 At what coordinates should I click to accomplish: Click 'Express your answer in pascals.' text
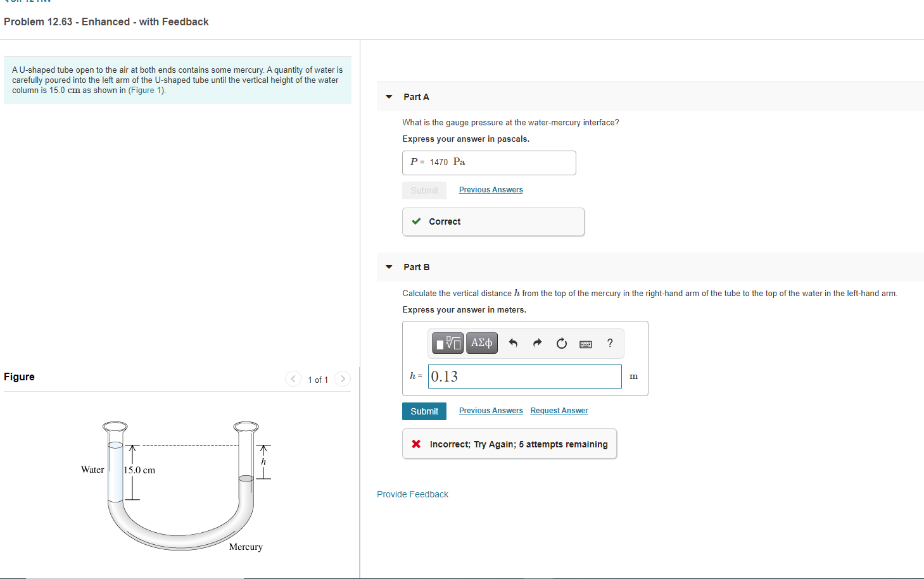click(x=466, y=139)
